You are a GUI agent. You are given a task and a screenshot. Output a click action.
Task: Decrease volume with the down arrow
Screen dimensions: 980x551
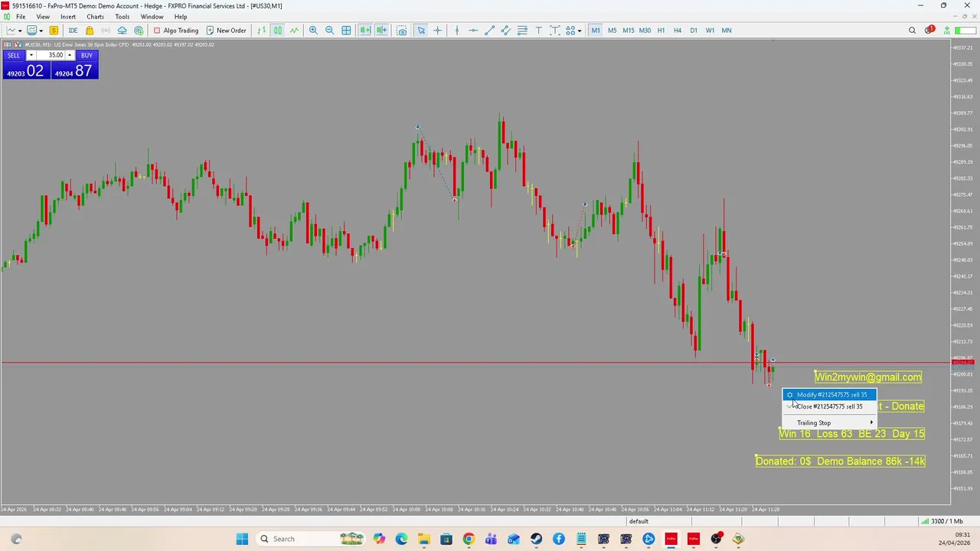[31, 55]
